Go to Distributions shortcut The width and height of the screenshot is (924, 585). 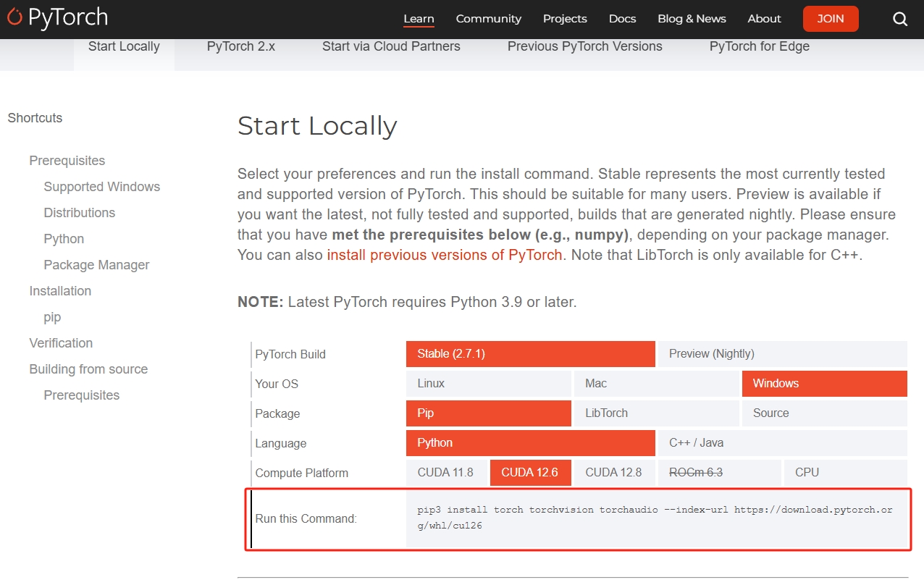[x=80, y=213]
